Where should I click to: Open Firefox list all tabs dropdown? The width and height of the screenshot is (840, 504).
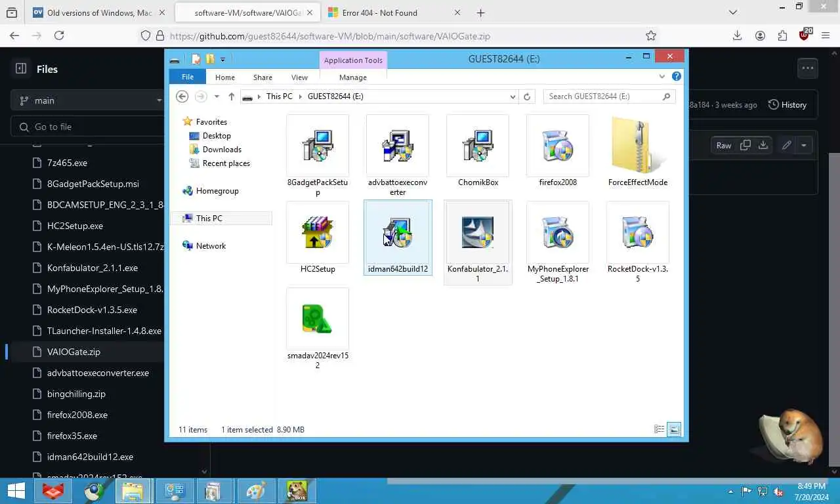733,12
